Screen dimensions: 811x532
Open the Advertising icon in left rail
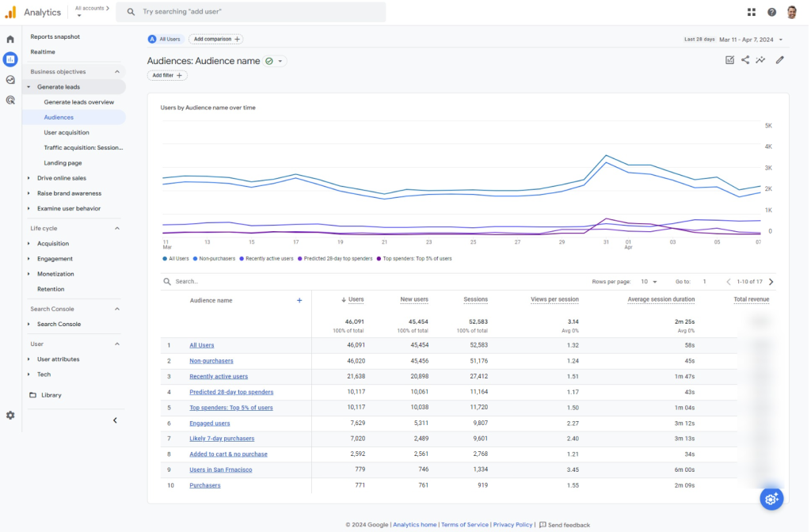click(x=10, y=101)
